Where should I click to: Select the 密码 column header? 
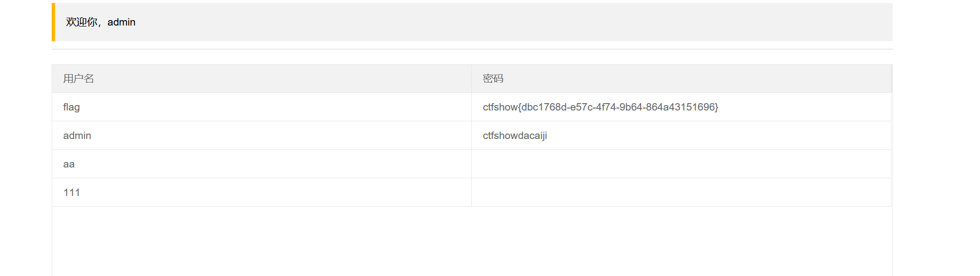[x=681, y=79]
